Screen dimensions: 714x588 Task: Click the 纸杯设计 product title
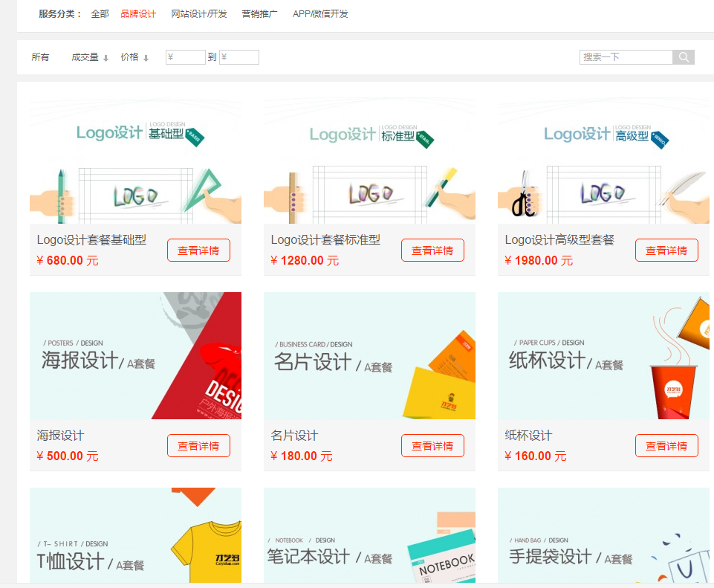point(528,435)
